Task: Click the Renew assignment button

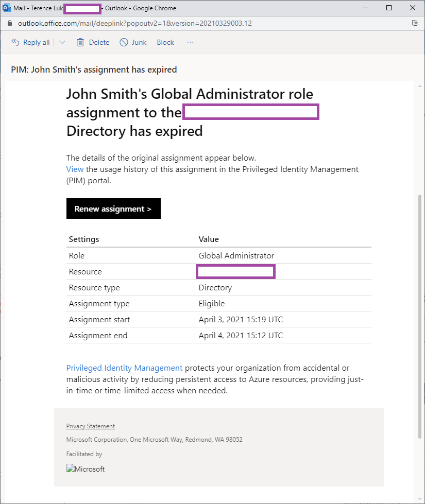Action: [113, 208]
